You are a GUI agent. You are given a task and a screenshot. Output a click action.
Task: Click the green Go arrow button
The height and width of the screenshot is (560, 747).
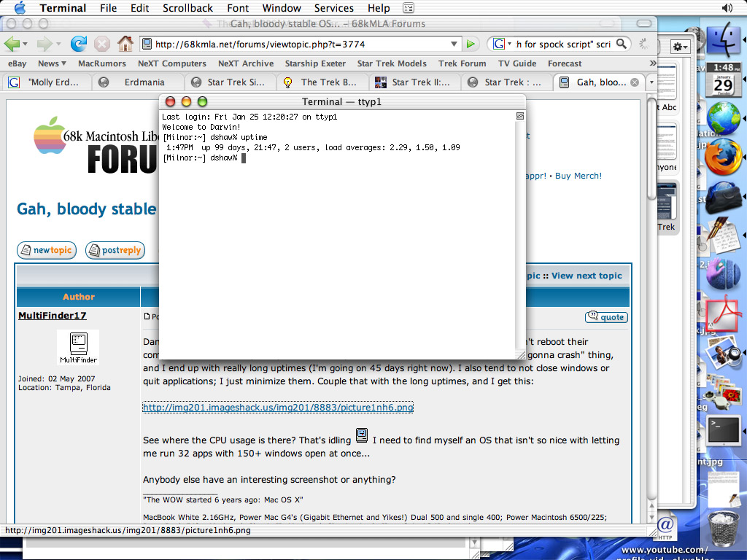[x=471, y=44]
